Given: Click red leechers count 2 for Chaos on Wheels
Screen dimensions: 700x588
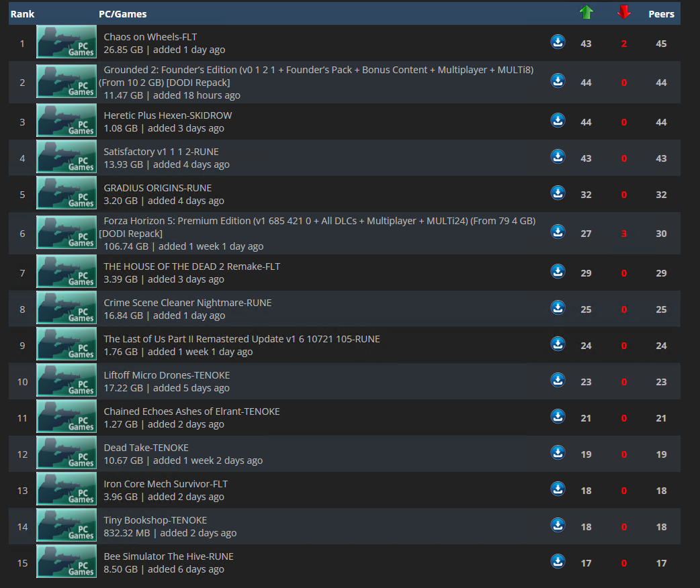Looking at the screenshot, I should point(623,44).
